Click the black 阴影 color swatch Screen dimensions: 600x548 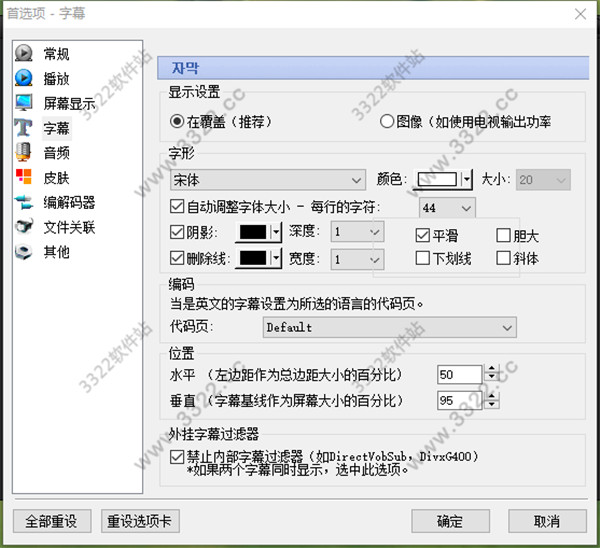(x=253, y=232)
